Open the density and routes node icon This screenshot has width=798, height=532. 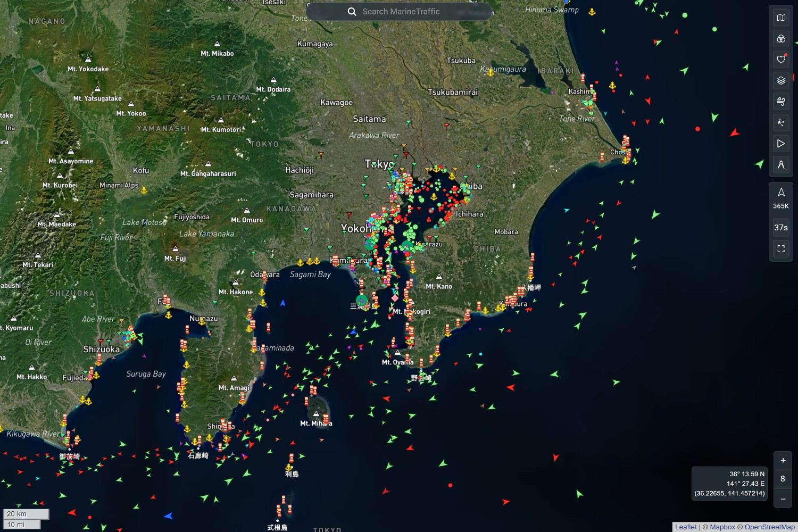pos(781,123)
